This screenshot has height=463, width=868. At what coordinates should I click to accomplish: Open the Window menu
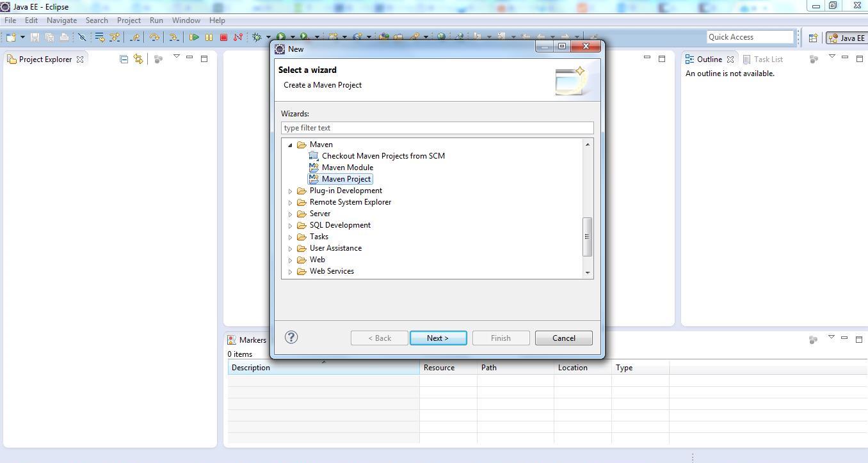[186, 20]
